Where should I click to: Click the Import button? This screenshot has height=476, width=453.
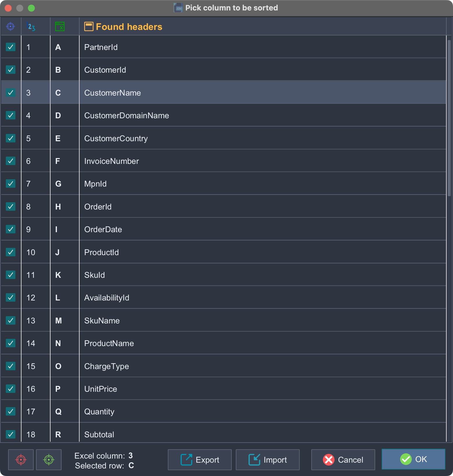tap(268, 460)
